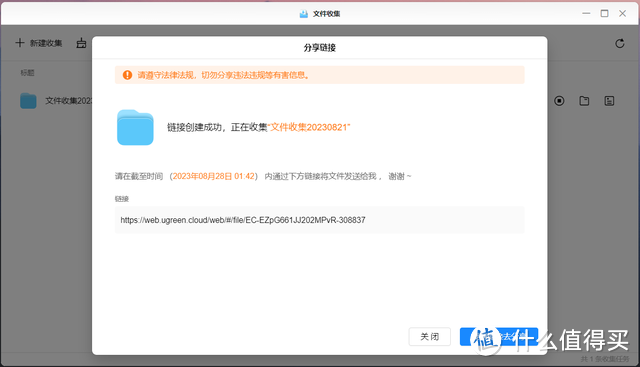This screenshot has width=640, height=367.
Task: Click the 链接 field label
Action: (x=122, y=199)
